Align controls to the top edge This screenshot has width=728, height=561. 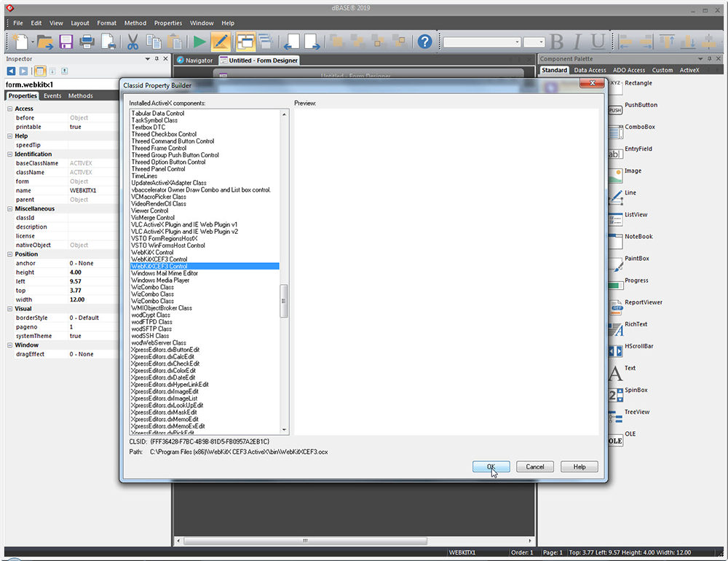(667, 42)
